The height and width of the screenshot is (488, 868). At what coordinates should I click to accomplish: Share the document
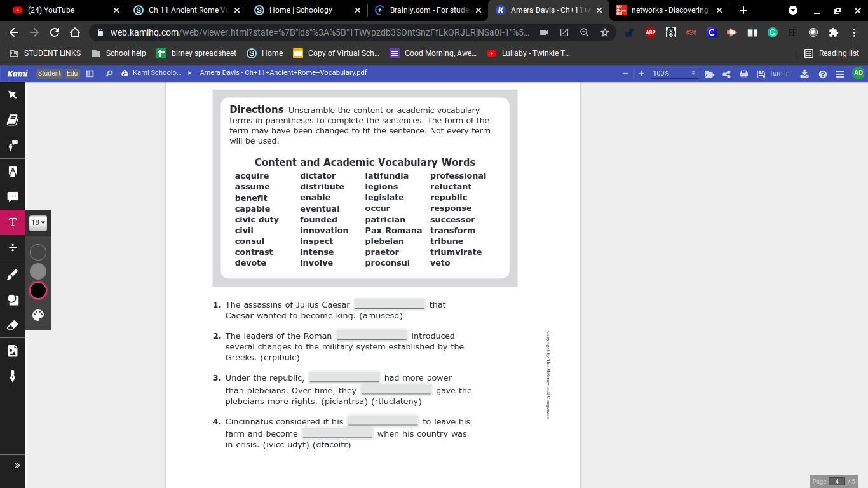click(726, 74)
